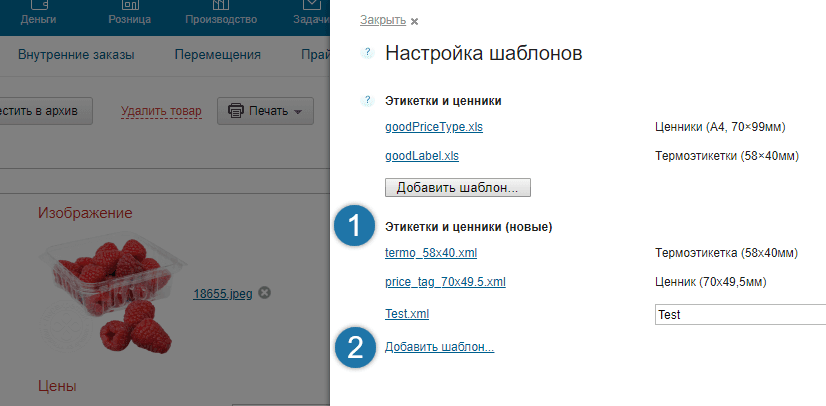Viewport: 826px width, 406px height.
Task: Open Test.xml template file
Action: coord(407,314)
